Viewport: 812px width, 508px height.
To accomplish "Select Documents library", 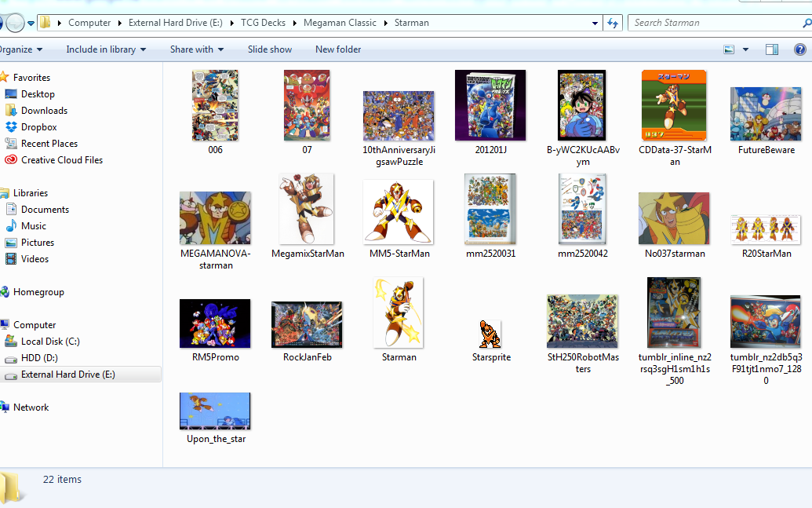I will tap(38, 210).
